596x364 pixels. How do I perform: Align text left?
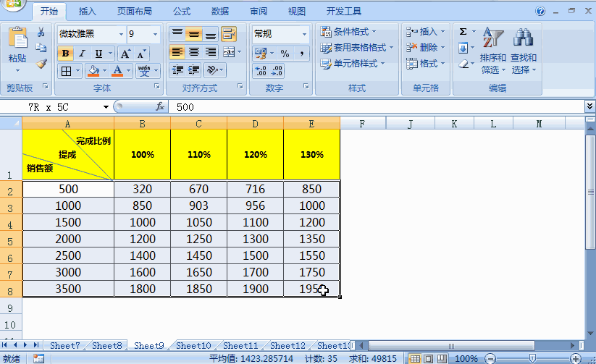(177, 51)
